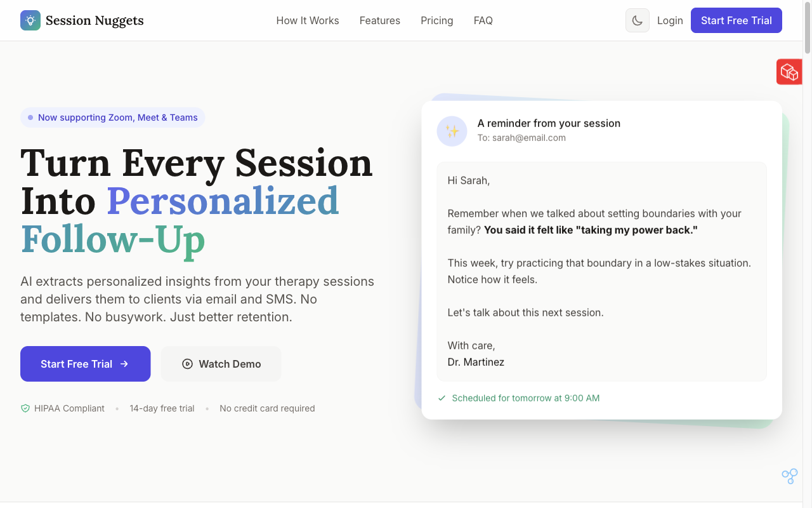Click the Hi Sarah email message body
Screen dimensions: 812x508
(601, 271)
